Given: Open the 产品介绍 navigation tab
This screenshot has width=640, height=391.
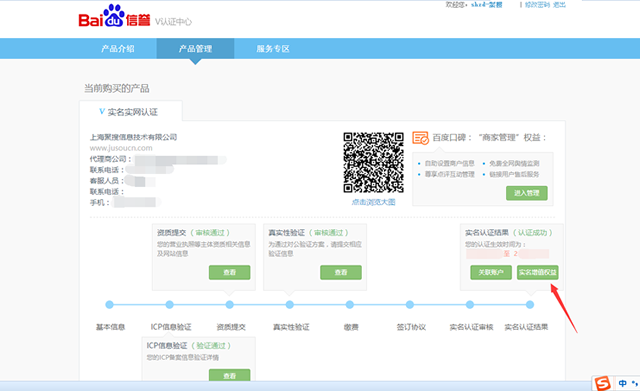Looking at the screenshot, I should [x=118, y=49].
